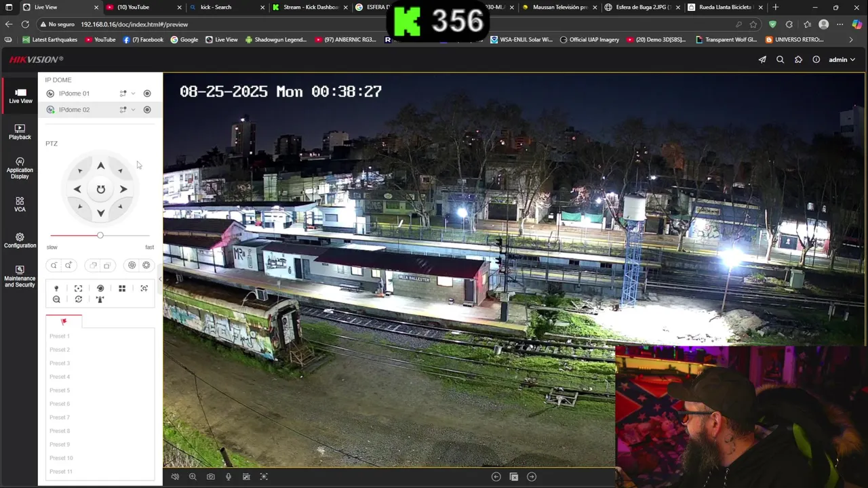Go to next page of cameras
The height and width of the screenshot is (488, 868).
(532, 476)
